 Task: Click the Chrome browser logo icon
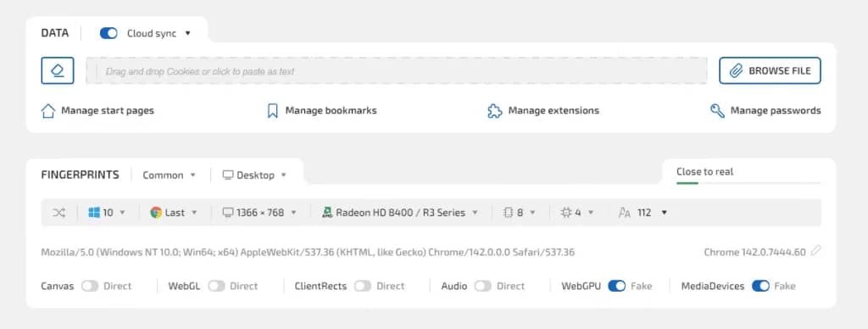pos(156,213)
